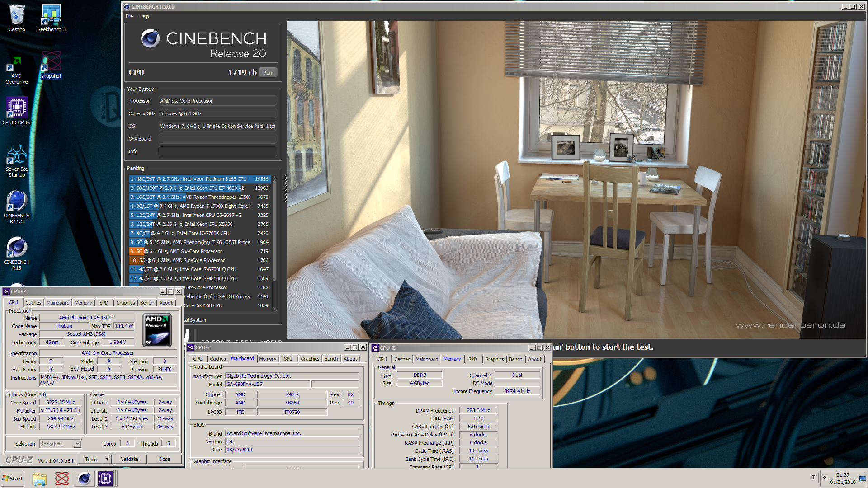868x488 pixels.
Task: Switch to the CPU-Z taskbar icon
Action: click(x=105, y=479)
